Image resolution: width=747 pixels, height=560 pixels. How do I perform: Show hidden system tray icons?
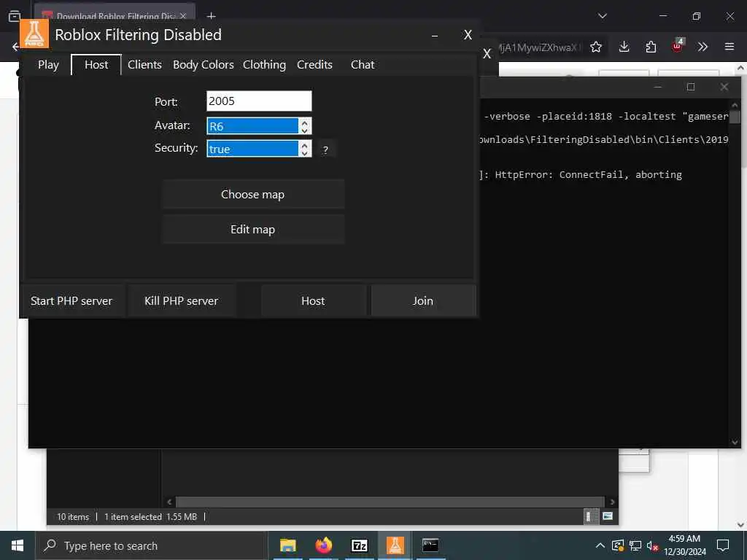(x=600, y=545)
